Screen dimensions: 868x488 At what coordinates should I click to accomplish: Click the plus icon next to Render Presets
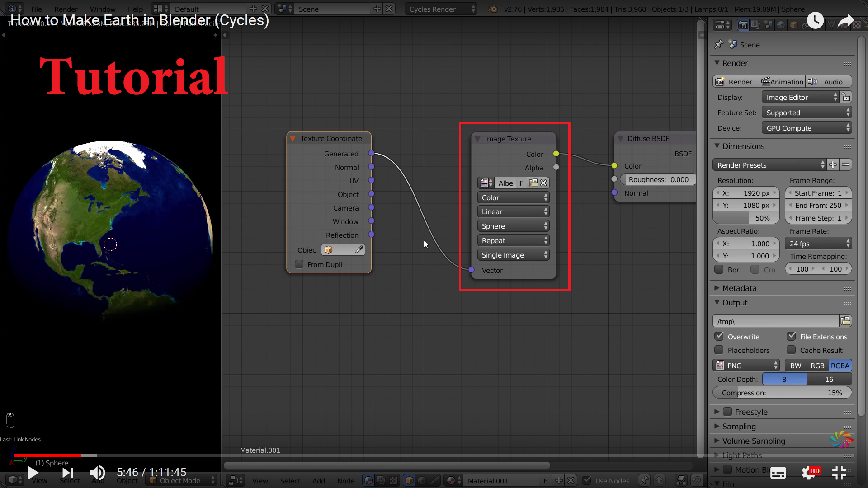(833, 165)
